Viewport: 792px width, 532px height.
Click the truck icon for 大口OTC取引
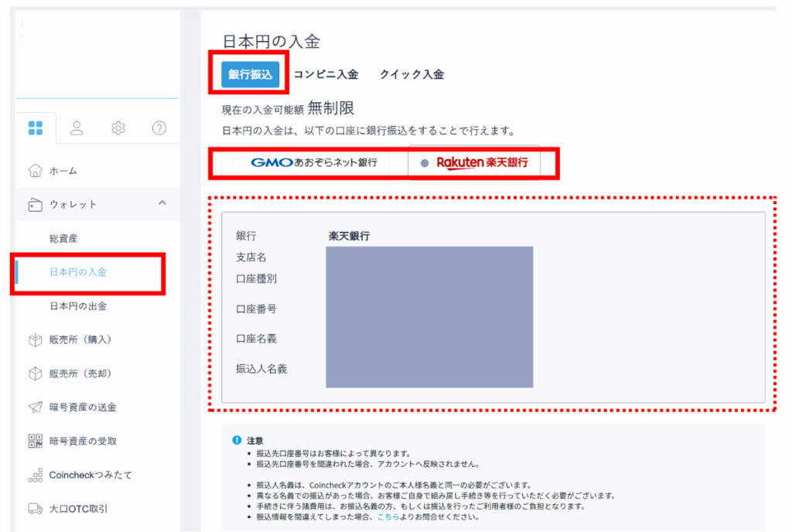(x=35, y=509)
